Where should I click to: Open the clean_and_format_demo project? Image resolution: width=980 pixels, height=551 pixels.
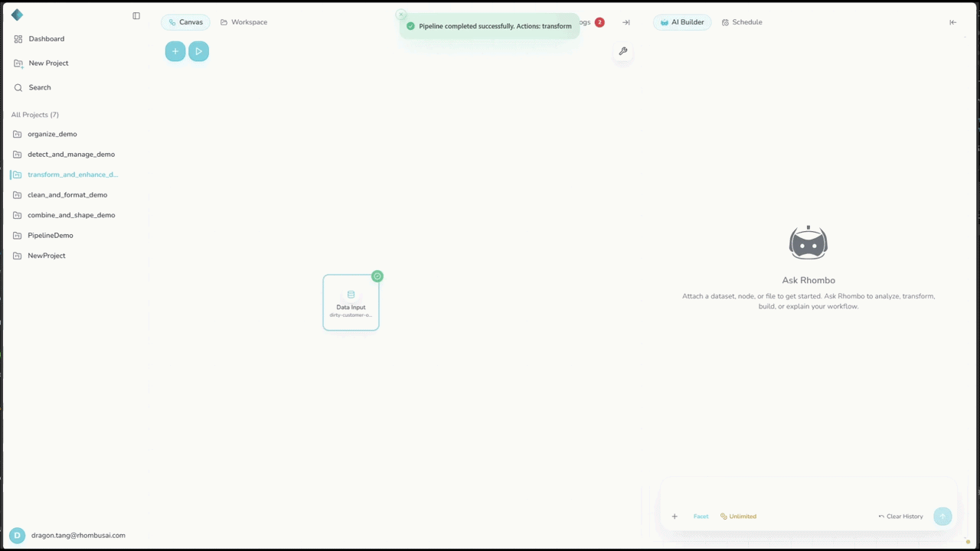(x=67, y=195)
